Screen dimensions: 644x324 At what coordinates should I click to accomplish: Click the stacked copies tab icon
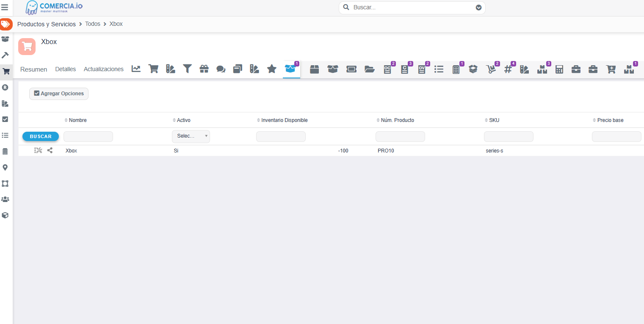tap(238, 69)
